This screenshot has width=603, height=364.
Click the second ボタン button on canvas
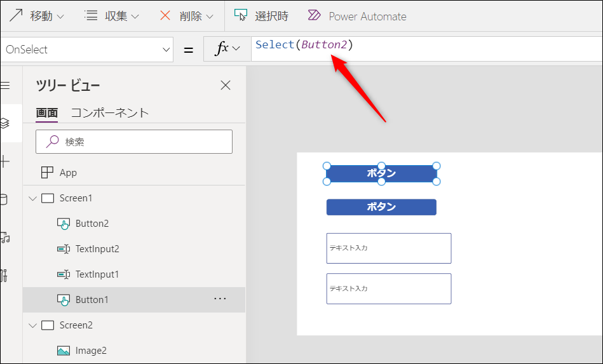click(381, 207)
